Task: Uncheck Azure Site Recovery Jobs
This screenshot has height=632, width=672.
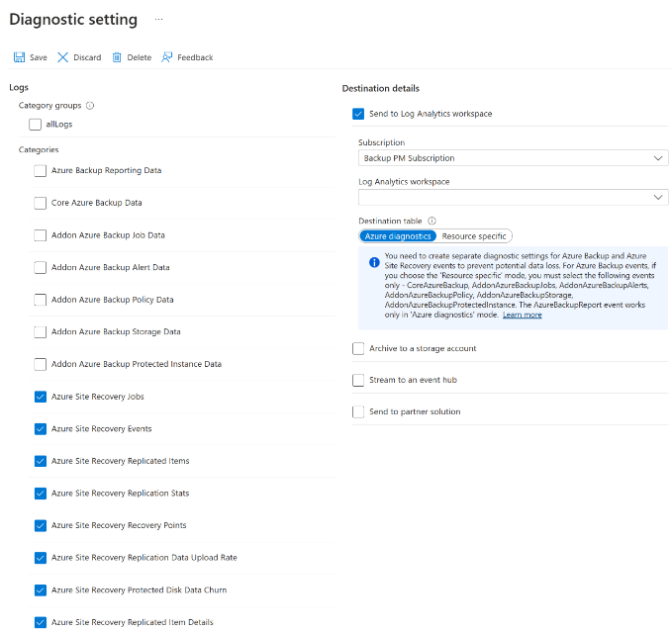Action: (x=41, y=397)
